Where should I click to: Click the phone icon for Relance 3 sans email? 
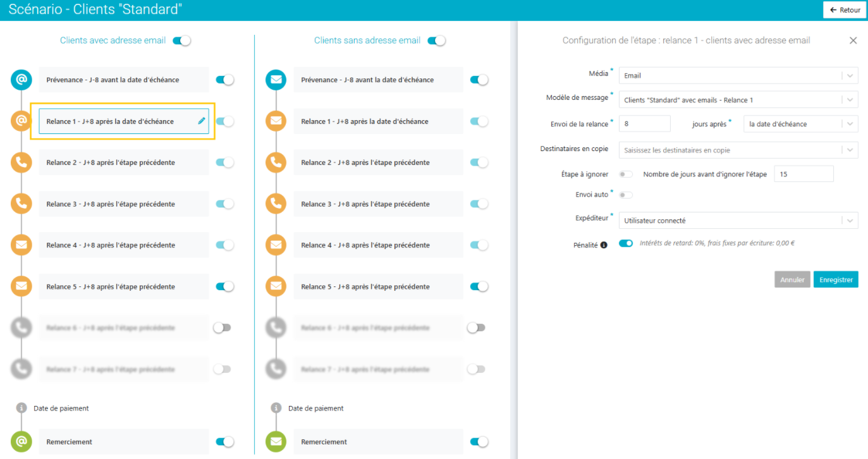(x=276, y=204)
